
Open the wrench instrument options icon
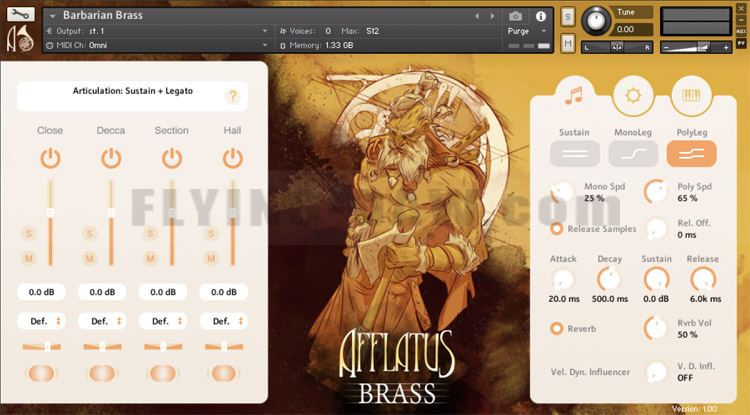pos(21,14)
